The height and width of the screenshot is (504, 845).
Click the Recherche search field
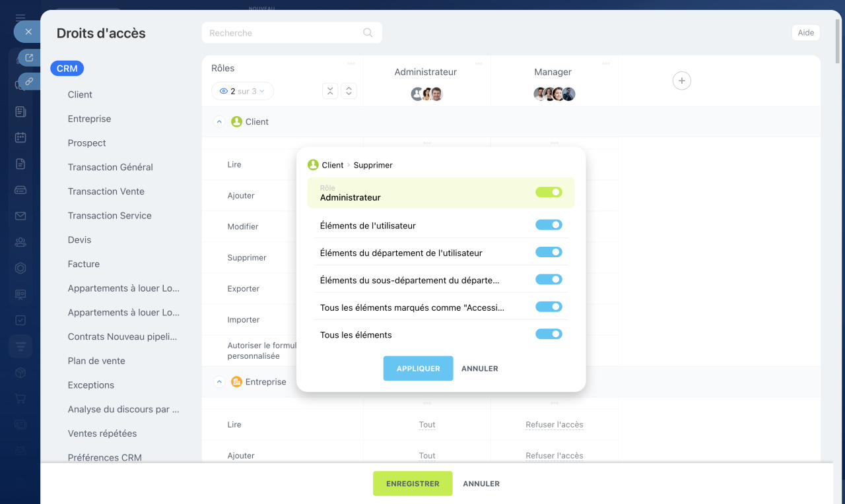point(284,33)
